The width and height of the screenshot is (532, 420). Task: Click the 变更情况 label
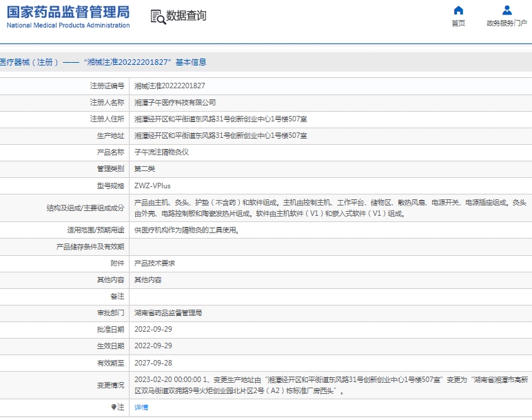pyautogui.click(x=111, y=386)
